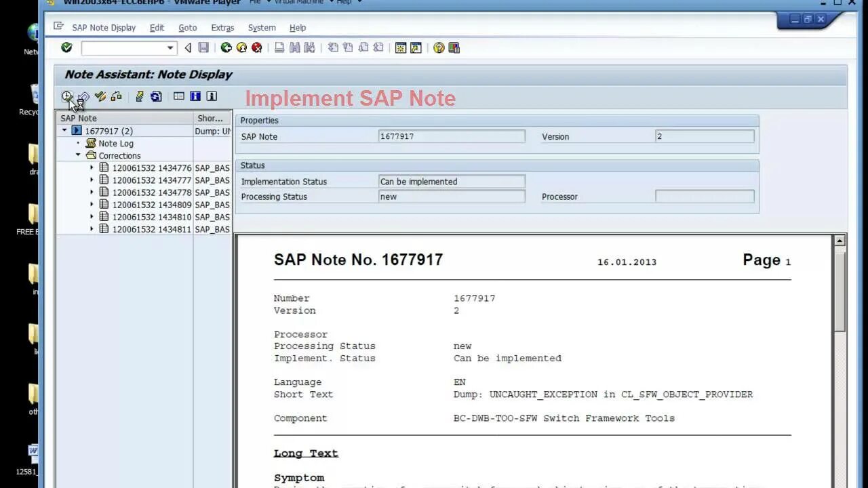This screenshot has height=488, width=868.
Task: Open the SAP Help menu
Action: (x=298, y=28)
